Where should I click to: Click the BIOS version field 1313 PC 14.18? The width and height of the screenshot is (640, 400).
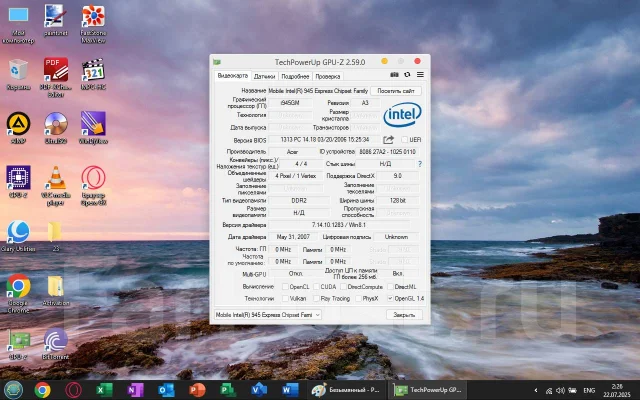(324, 140)
